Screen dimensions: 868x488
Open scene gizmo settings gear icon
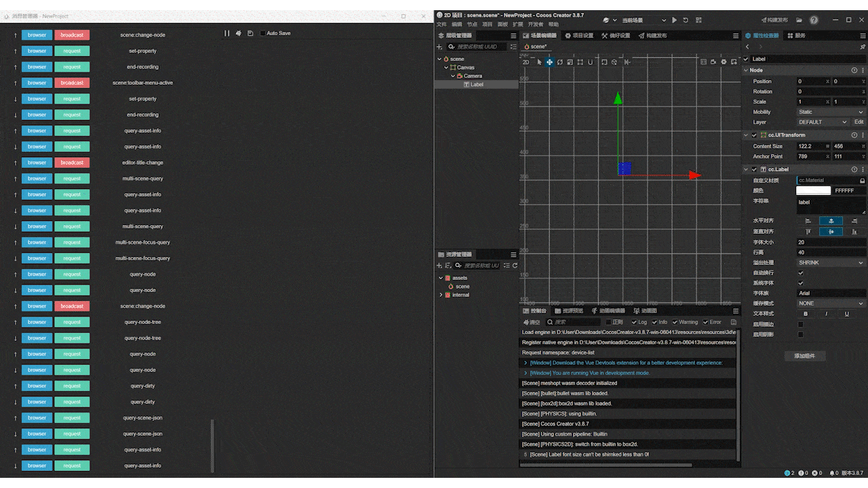[724, 62]
